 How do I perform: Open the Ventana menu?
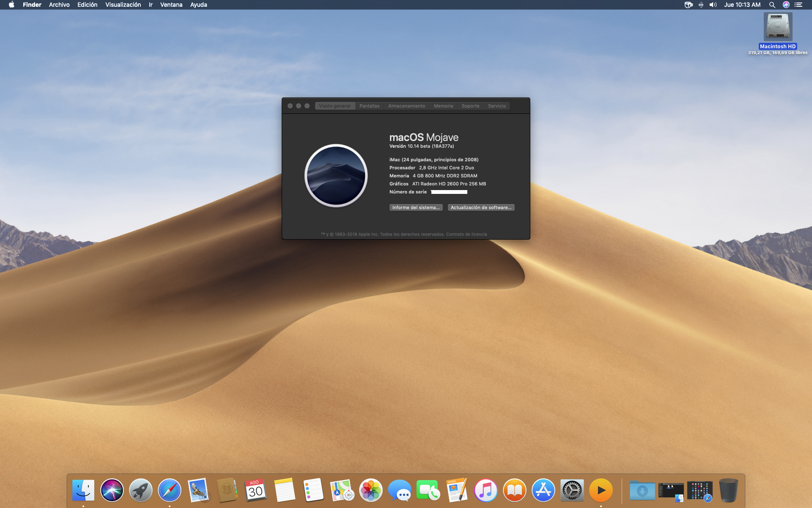tap(171, 5)
